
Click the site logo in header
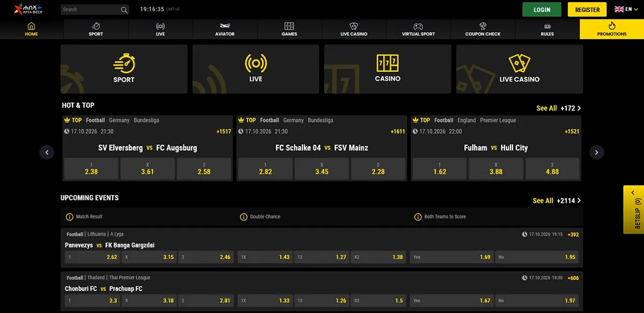(x=28, y=9)
